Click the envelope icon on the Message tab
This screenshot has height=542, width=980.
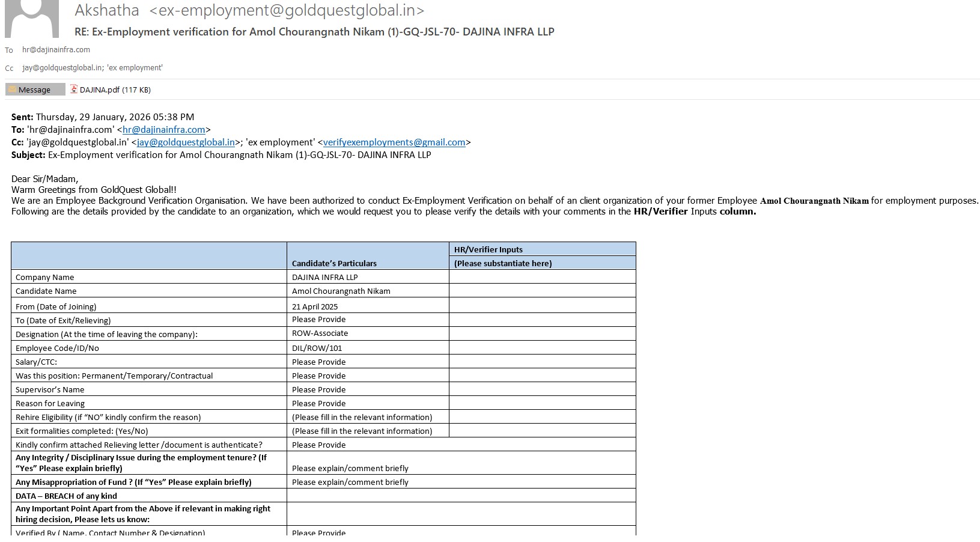tap(12, 90)
